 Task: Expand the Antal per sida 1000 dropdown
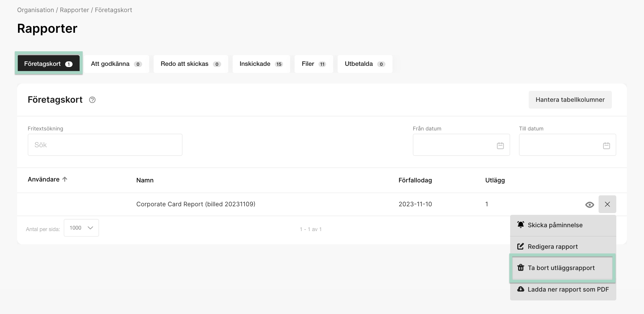[x=81, y=228]
